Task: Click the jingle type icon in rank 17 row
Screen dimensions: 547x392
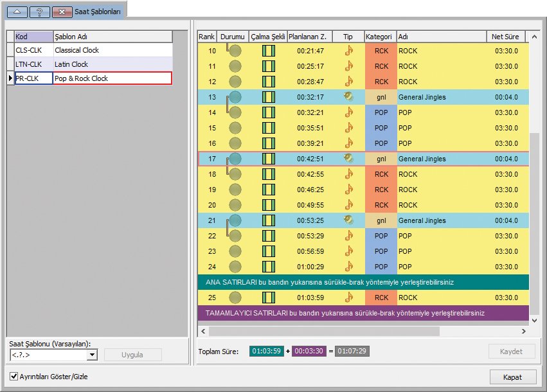Action: [348, 158]
